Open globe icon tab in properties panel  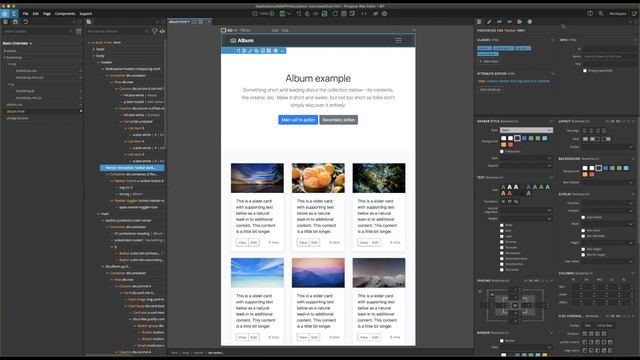[x=530, y=22]
